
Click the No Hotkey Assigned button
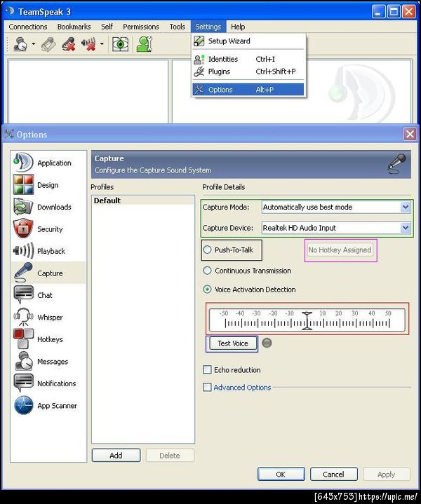click(x=340, y=250)
